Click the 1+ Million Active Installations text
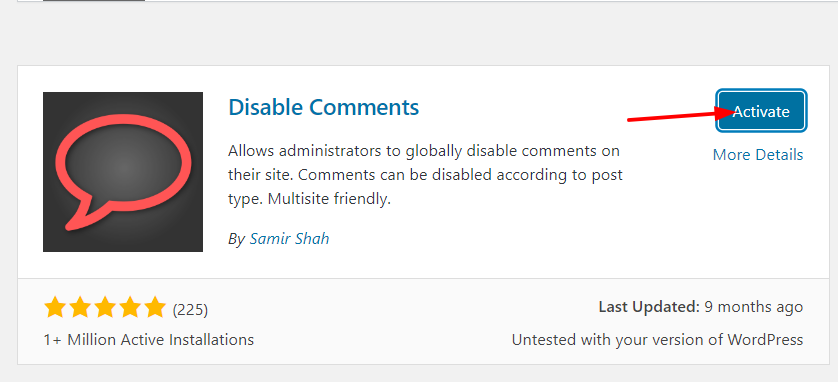Viewport: 838px width, 382px height. pyautogui.click(x=149, y=340)
